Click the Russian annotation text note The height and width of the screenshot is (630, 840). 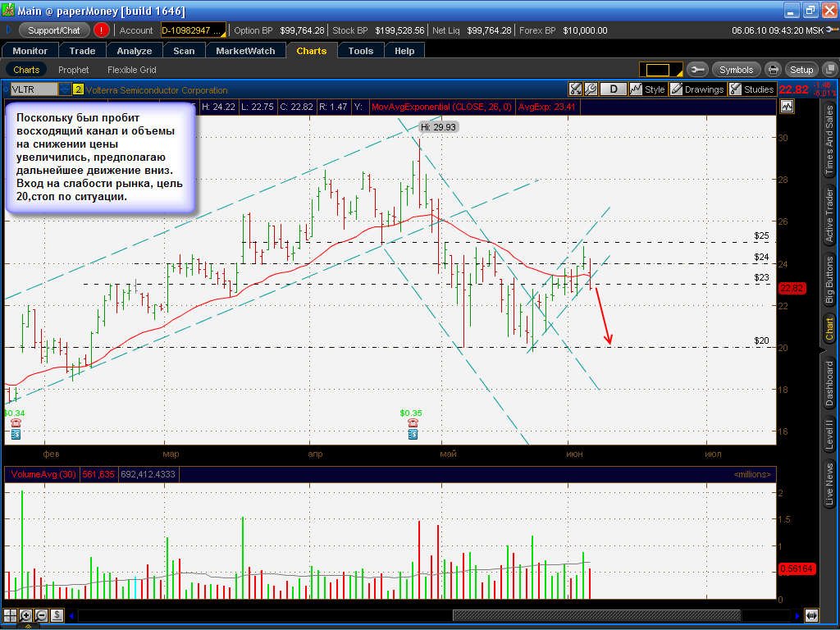[x=99, y=157]
